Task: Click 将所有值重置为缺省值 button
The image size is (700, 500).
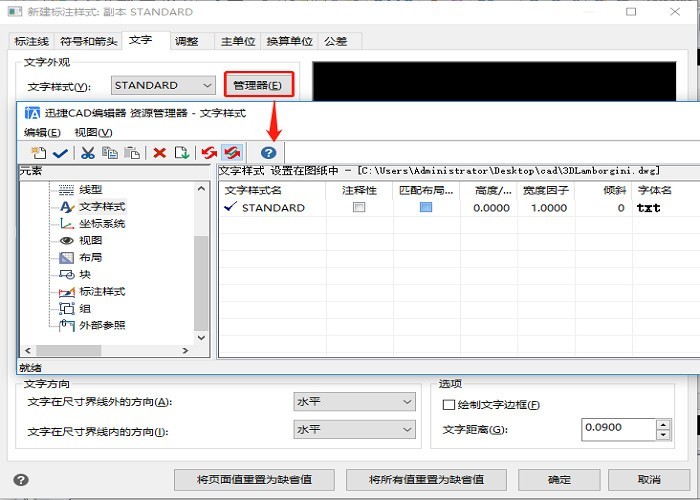Action: pos(426,480)
